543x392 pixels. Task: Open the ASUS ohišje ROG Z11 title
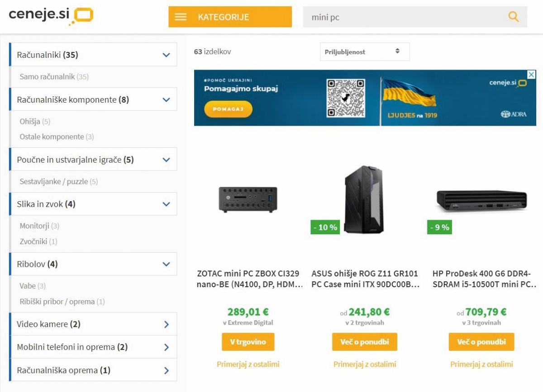click(x=365, y=279)
